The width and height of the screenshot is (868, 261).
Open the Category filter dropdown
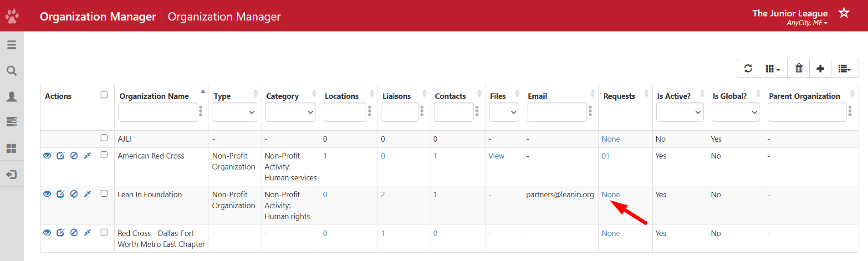click(x=291, y=112)
